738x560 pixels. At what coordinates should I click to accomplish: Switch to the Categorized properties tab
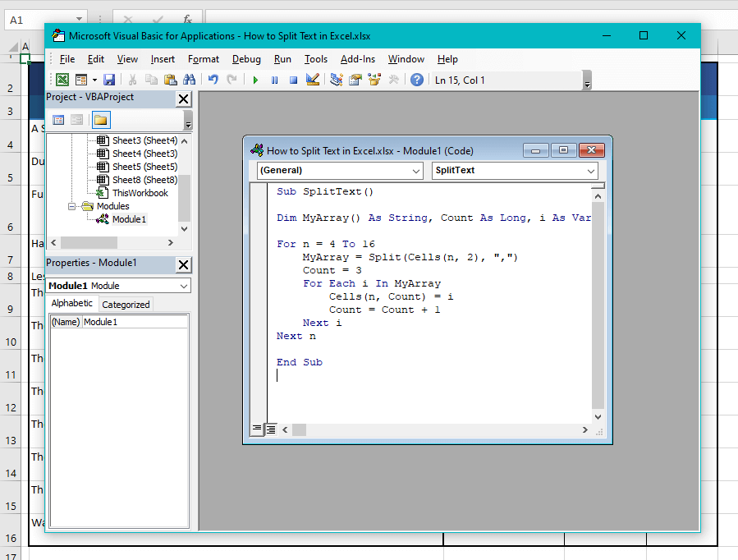126,304
